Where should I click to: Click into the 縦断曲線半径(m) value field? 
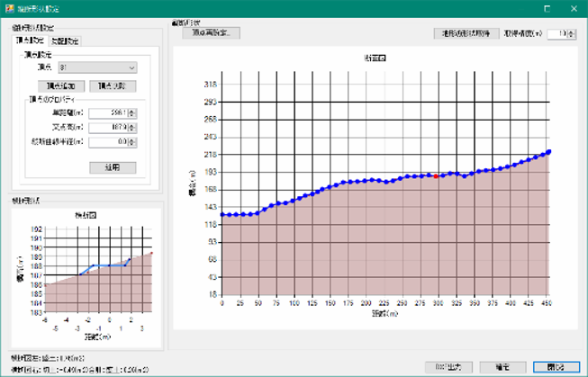[108, 142]
